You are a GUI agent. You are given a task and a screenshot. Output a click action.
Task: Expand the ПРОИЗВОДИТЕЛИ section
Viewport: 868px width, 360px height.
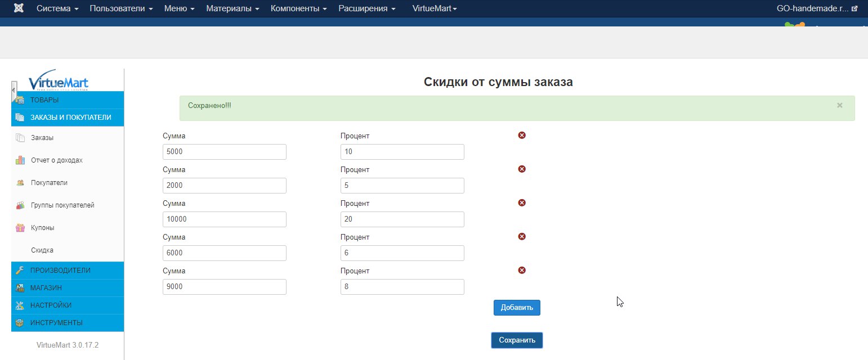68,270
